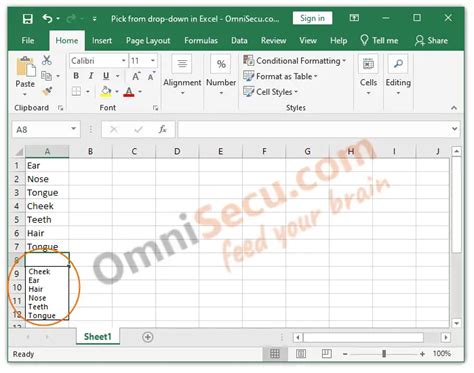Choose Hair from the pick list
474x373 pixels.
(x=47, y=289)
